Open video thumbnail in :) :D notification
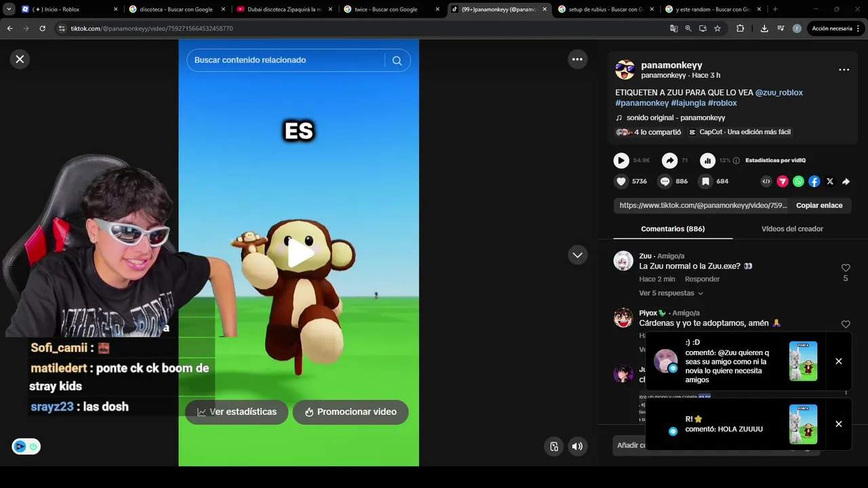This screenshot has width=868, height=488. pyautogui.click(x=804, y=361)
